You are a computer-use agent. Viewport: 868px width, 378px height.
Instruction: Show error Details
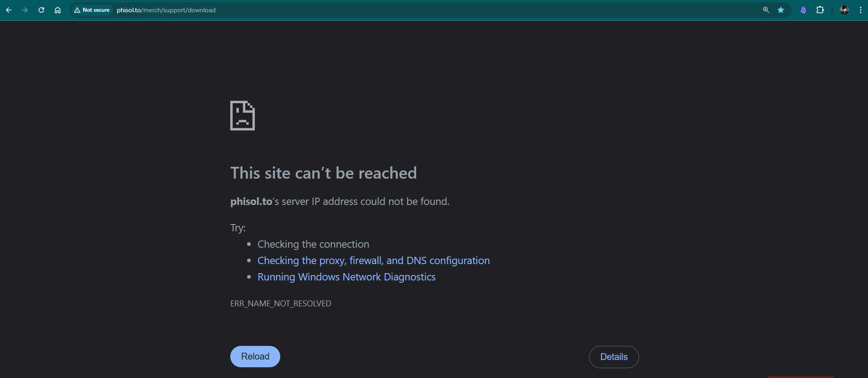(x=614, y=357)
